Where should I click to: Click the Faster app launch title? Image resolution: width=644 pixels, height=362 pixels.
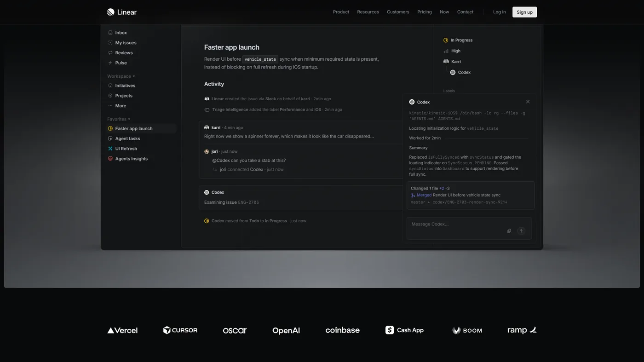tap(232, 47)
